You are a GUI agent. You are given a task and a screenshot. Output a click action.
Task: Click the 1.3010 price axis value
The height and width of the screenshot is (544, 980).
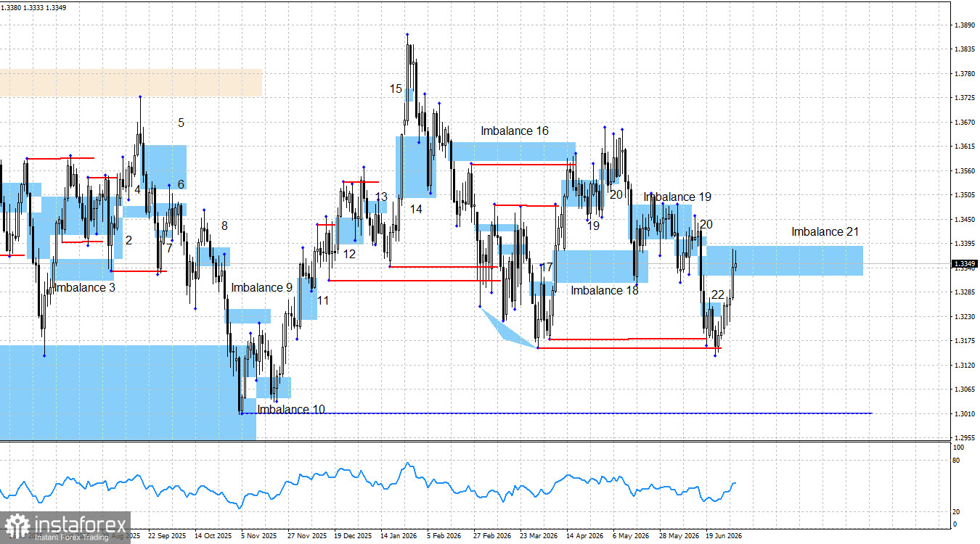point(965,414)
